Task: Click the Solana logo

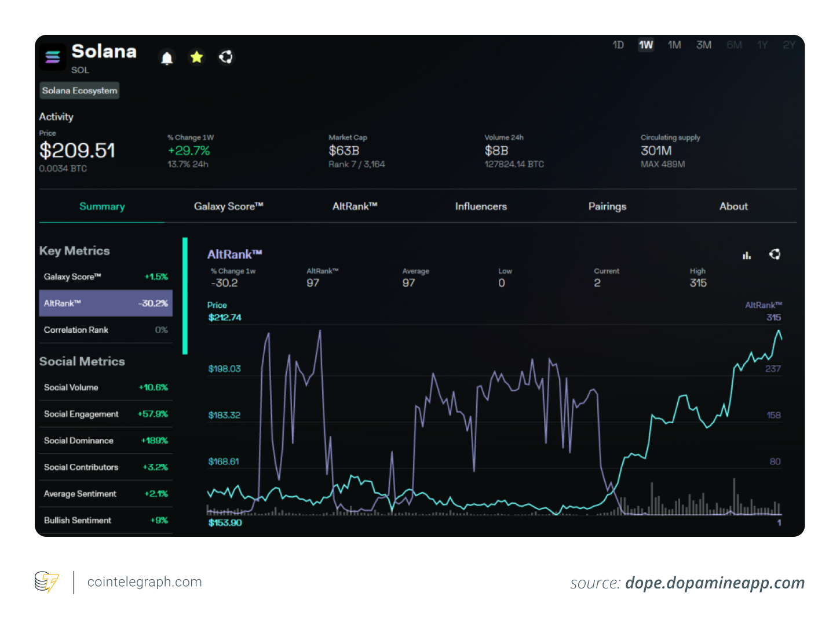Action: click(53, 57)
